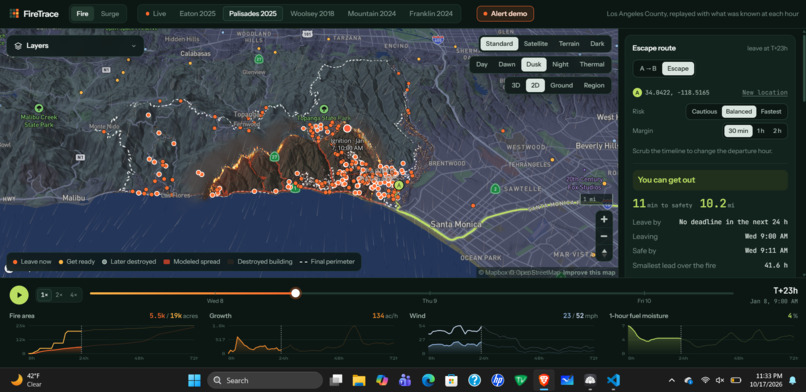Open Visual Studio Code from taskbar
Viewport: 806px width, 392px height.
[x=613, y=380]
